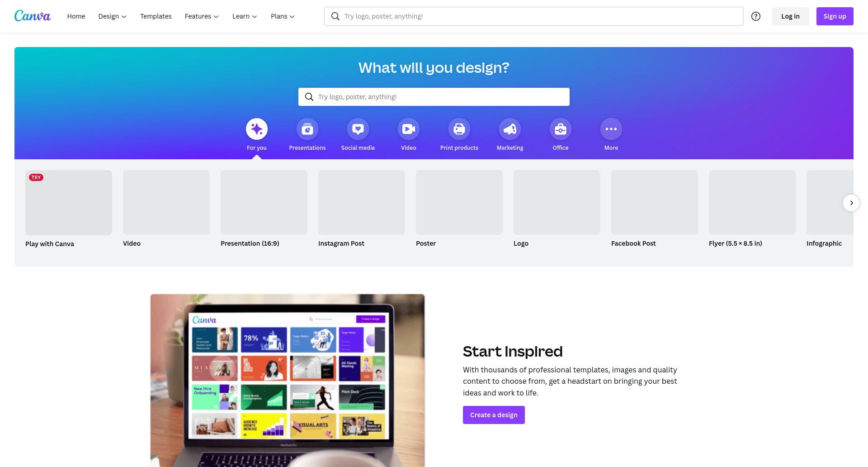Image resolution: width=868 pixels, height=467 pixels.
Task: Click the magnifier icon in header search
Action: (x=335, y=16)
